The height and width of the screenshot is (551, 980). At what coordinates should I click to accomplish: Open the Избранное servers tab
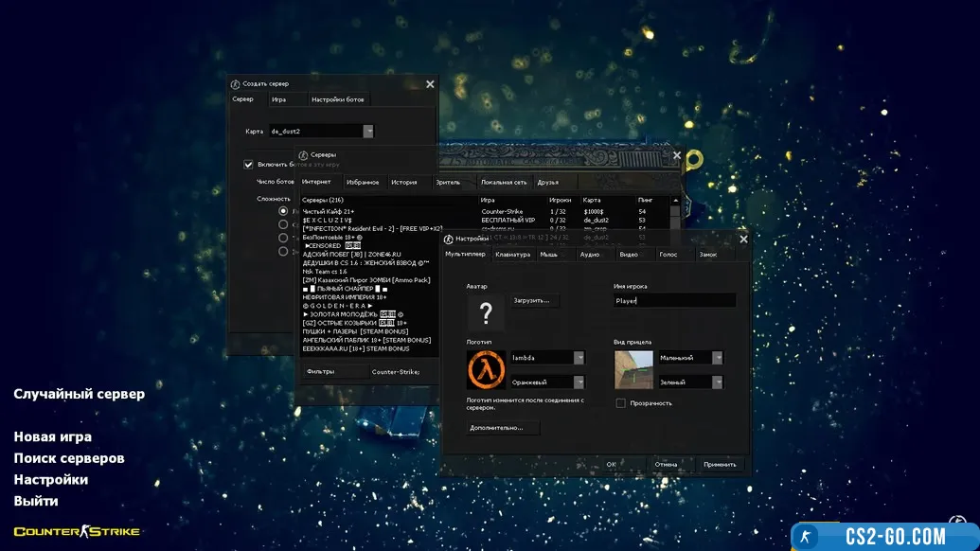(x=363, y=182)
